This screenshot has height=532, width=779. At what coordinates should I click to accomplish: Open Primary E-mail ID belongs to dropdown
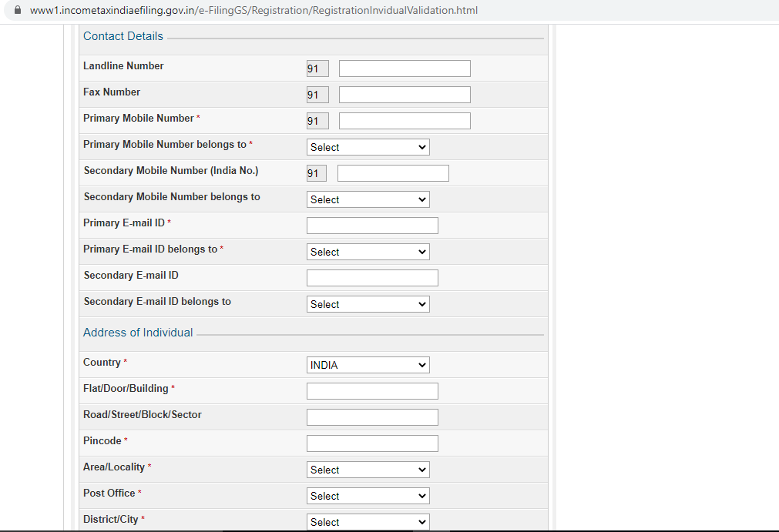tap(368, 252)
